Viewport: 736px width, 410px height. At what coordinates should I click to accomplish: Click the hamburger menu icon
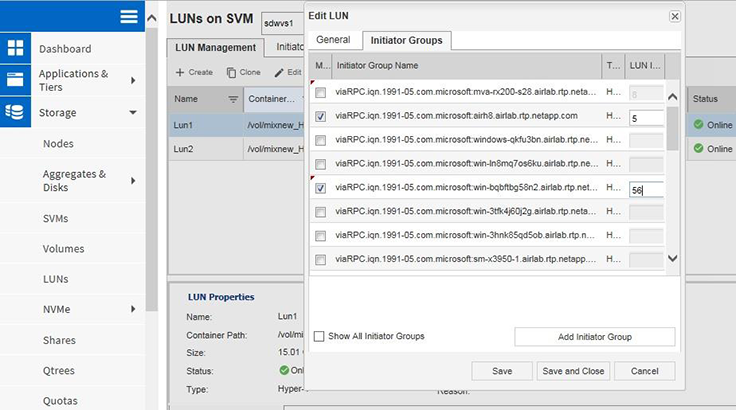pos(129,16)
